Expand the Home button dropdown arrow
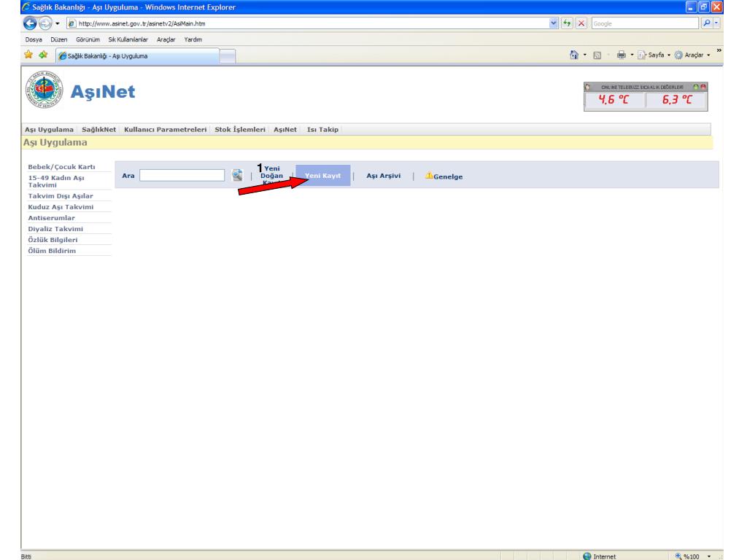 tap(584, 55)
